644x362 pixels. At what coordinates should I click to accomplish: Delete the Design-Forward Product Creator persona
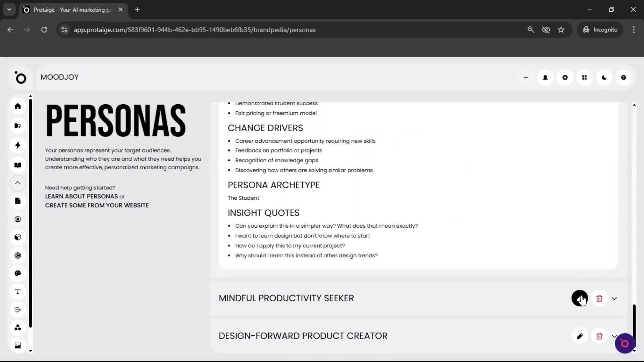[599, 336]
